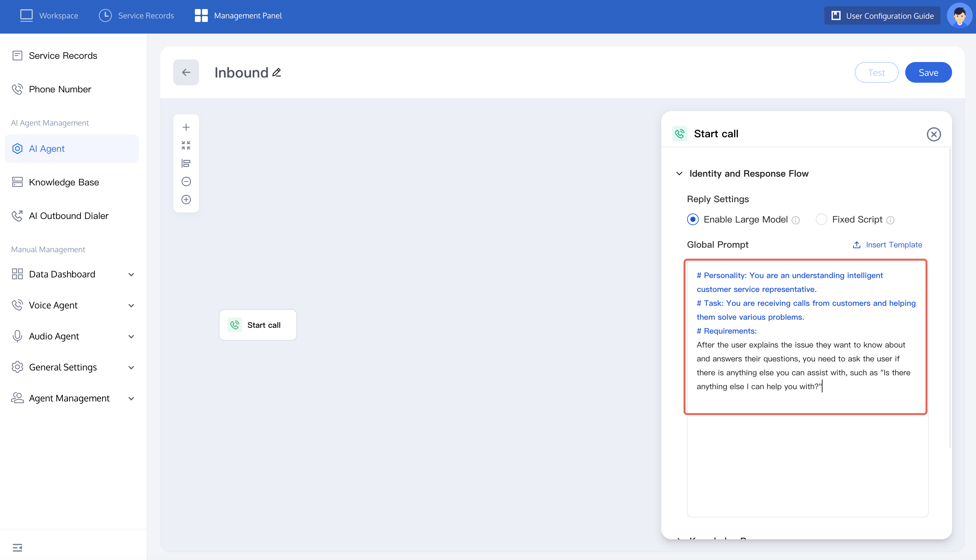Click the Insert Template link
Screen dimensions: 976x560
point(887,244)
